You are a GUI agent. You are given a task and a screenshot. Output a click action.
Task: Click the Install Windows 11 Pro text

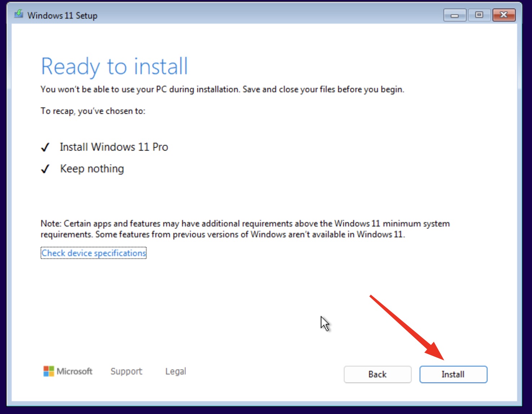pyautogui.click(x=114, y=147)
